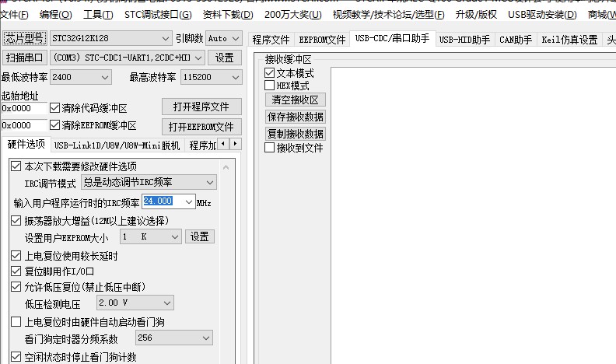Viewport: 616px width, 364px height.
Task: Enable 上电复位时由硬件自动启动看门狗 checkbox
Action: tap(16, 322)
